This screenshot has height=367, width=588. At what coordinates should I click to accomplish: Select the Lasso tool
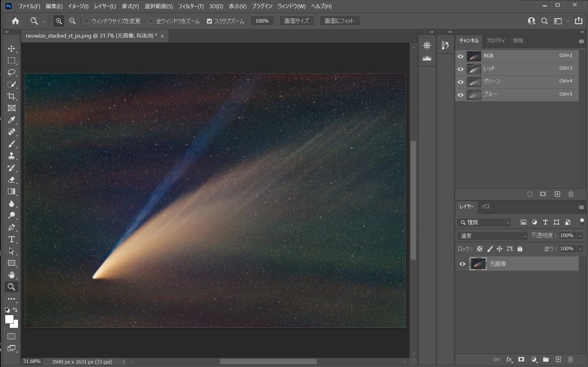coord(12,72)
